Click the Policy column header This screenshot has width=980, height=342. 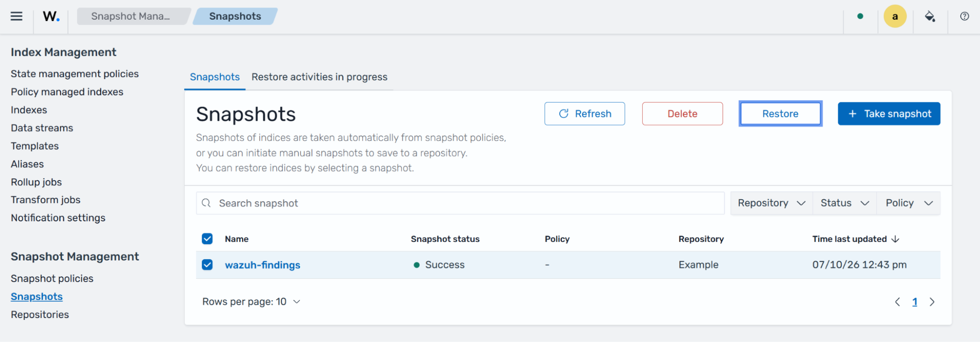557,239
